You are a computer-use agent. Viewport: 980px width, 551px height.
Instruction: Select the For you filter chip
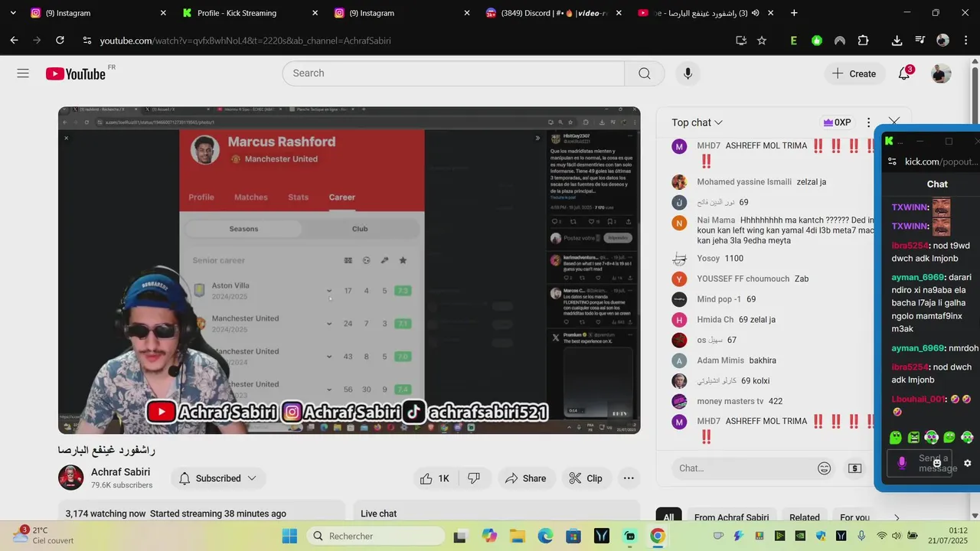tap(854, 517)
